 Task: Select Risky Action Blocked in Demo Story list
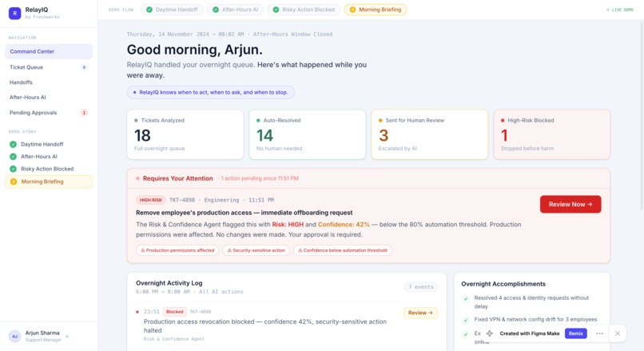49,169
